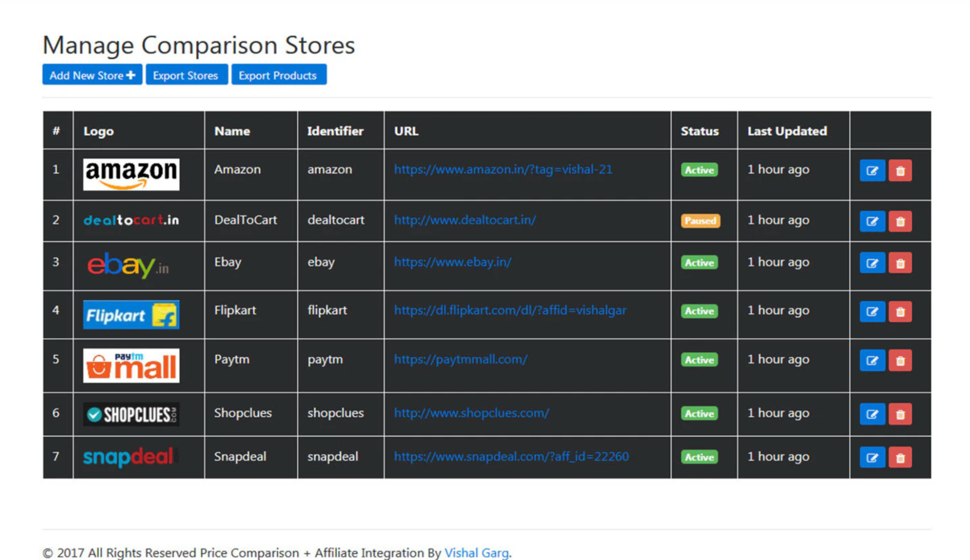
Task: Open the shopclues.com URL link
Action: (x=471, y=413)
